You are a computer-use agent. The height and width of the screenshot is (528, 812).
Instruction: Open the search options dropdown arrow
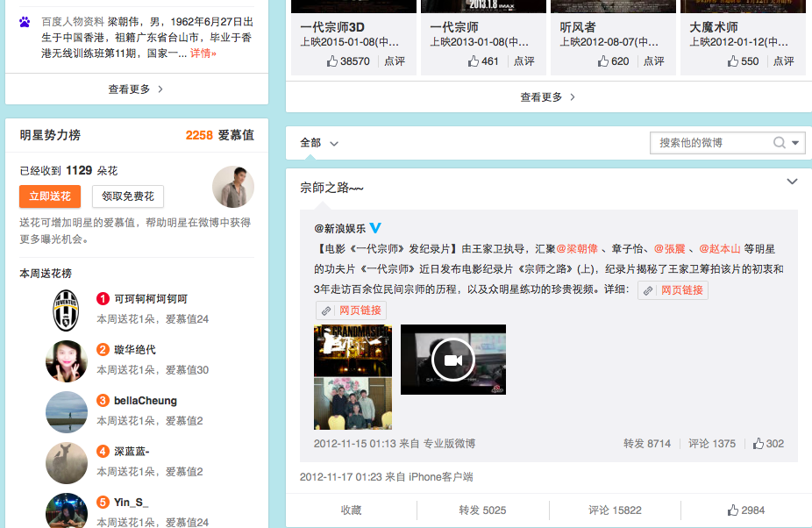click(x=795, y=142)
